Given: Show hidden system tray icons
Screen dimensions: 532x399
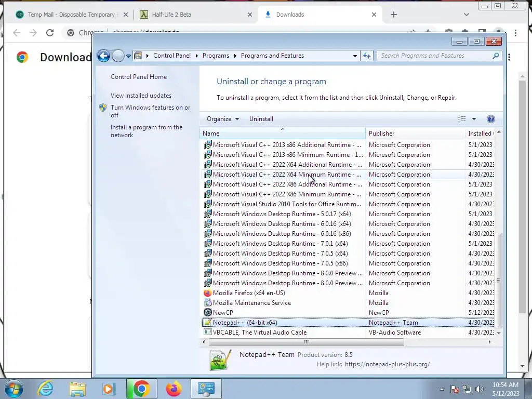Looking at the screenshot, I should [442, 389].
